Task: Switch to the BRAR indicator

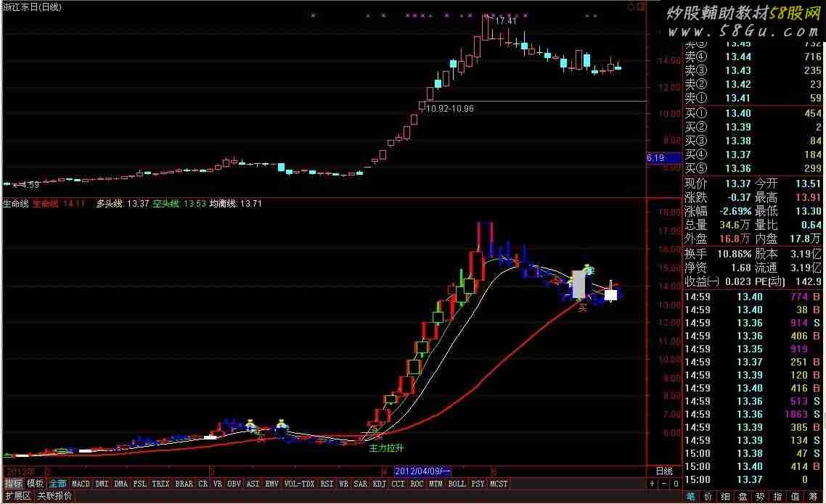Action: coord(184,484)
